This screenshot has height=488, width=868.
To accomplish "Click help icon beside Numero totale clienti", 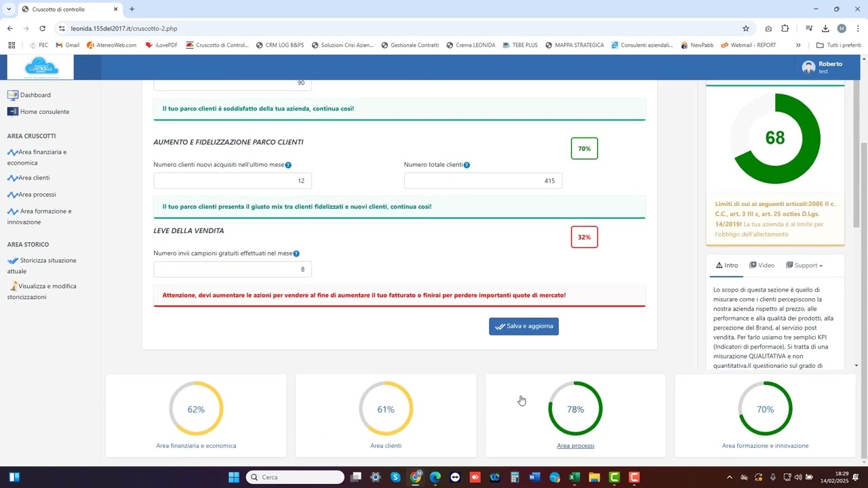I will (x=467, y=165).
